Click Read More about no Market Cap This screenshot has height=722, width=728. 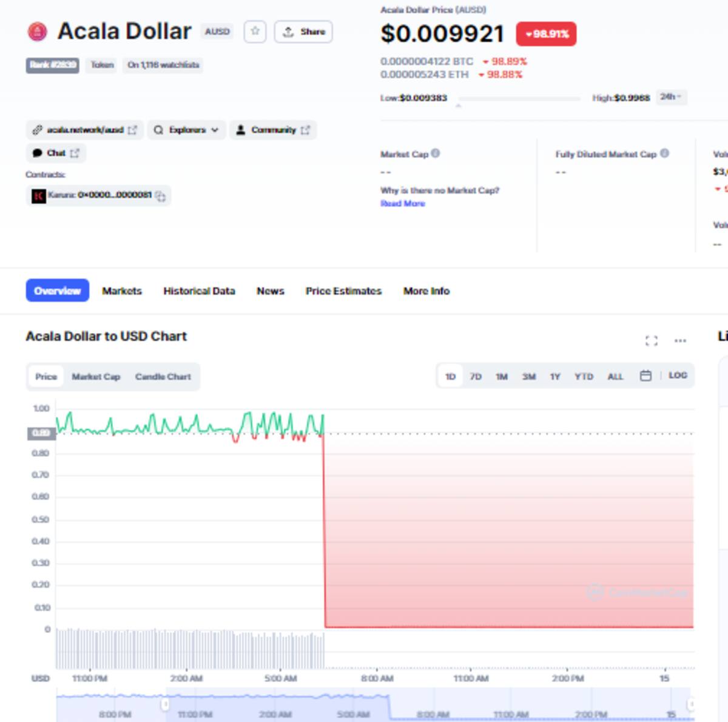(403, 203)
